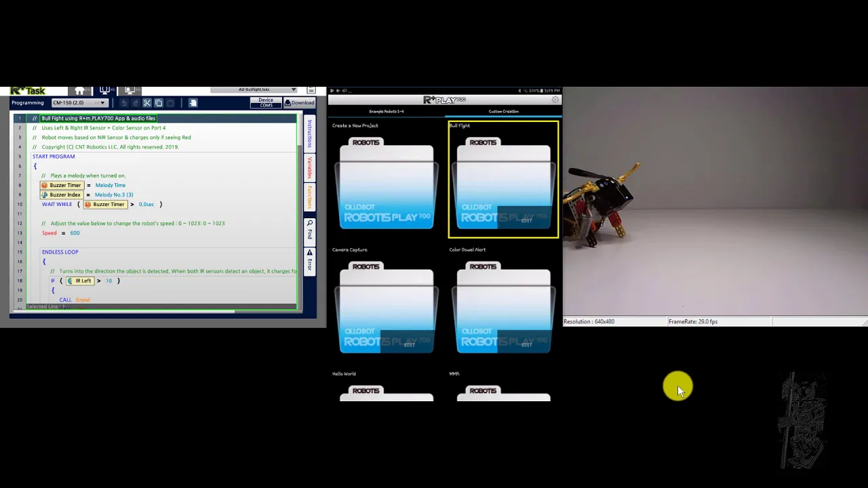Switch to the active monitor programming tab
The height and width of the screenshot is (488, 868).
[x=104, y=90]
